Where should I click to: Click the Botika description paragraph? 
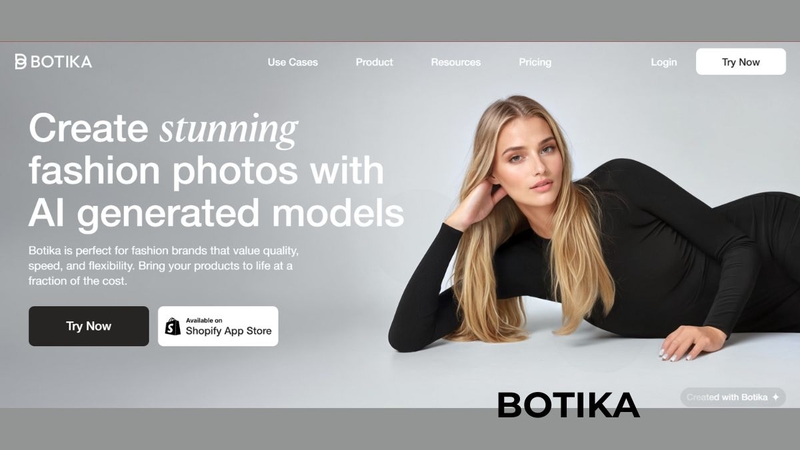164,266
